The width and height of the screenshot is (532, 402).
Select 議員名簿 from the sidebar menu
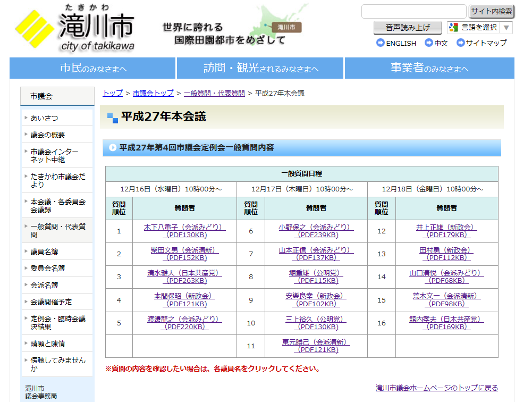(44, 252)
